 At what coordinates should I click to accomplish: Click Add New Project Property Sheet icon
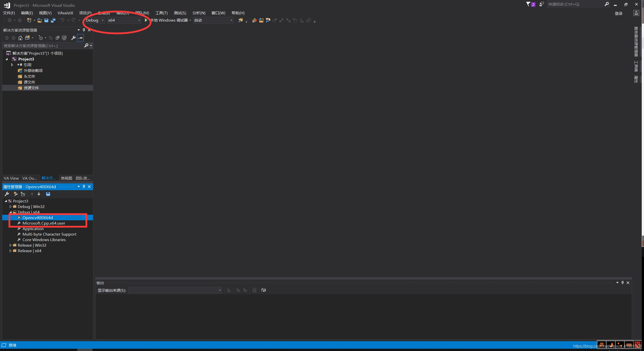(16, 194)
